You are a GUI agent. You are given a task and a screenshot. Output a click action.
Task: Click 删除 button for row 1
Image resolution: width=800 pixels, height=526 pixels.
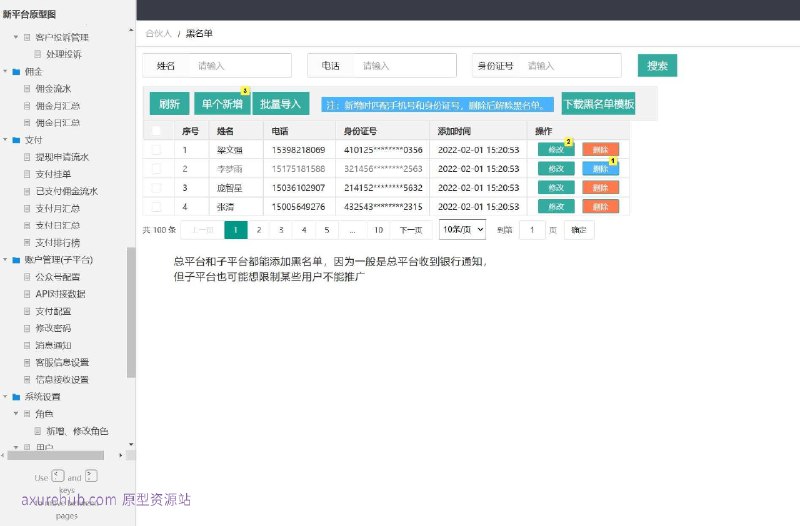[x=601, y=149]
